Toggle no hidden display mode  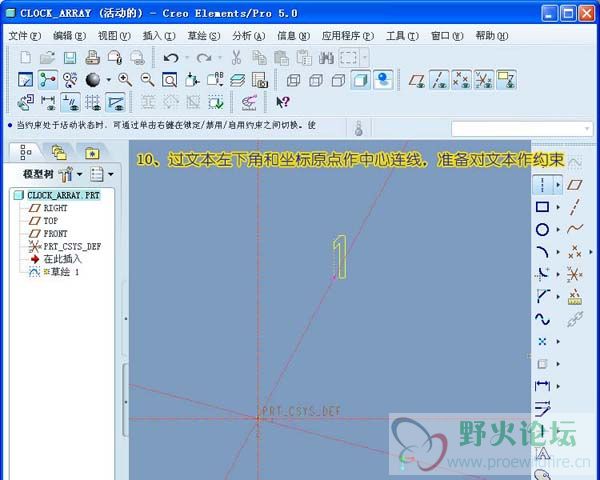point(338,80)
